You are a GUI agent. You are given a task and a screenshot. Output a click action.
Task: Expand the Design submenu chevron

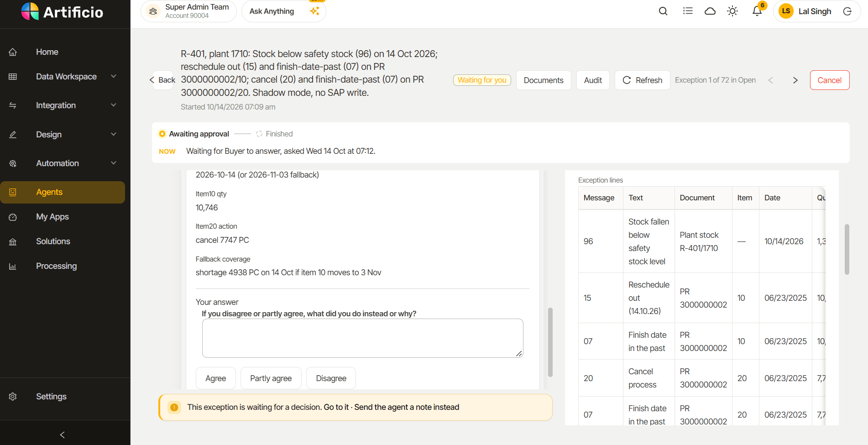114,134
